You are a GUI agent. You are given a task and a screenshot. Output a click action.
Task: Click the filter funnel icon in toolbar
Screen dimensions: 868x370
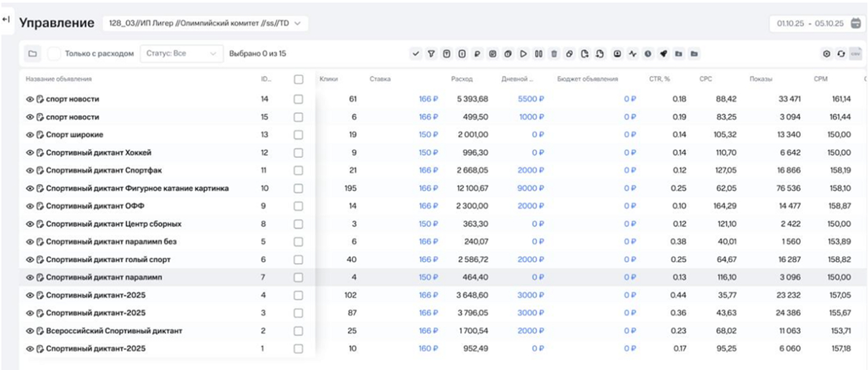(431, 54)
